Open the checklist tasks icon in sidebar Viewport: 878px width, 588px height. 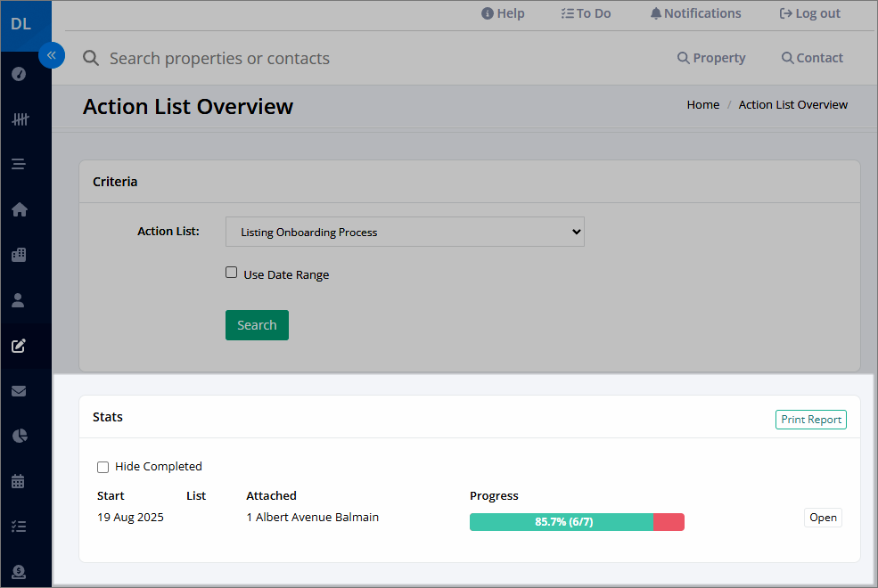pos(19,527)
